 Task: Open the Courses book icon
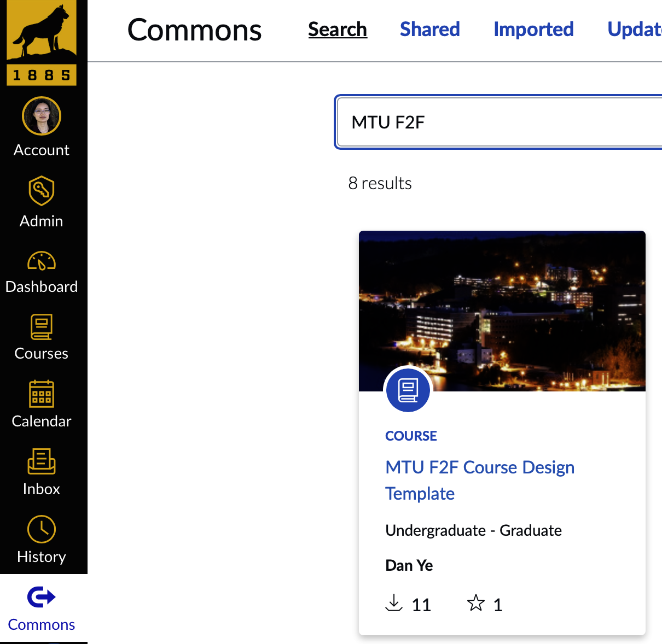[x=42, y=327]
